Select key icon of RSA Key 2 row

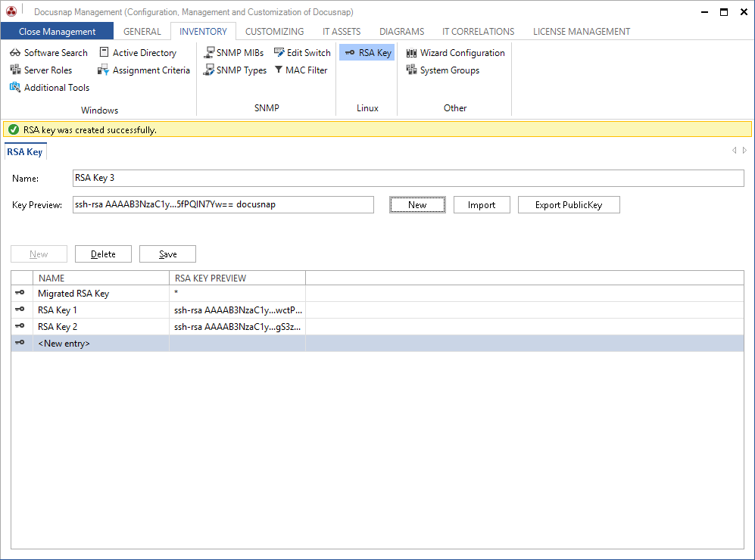[20, 325]
